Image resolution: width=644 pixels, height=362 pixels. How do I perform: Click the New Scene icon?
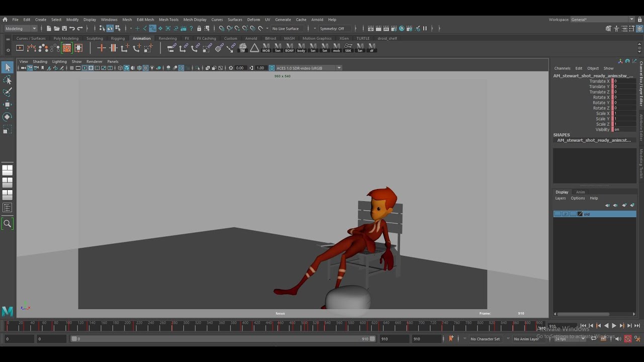[49, 29]
